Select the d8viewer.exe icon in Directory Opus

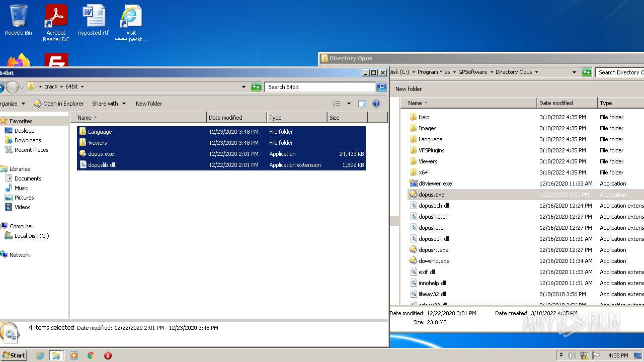414,184
